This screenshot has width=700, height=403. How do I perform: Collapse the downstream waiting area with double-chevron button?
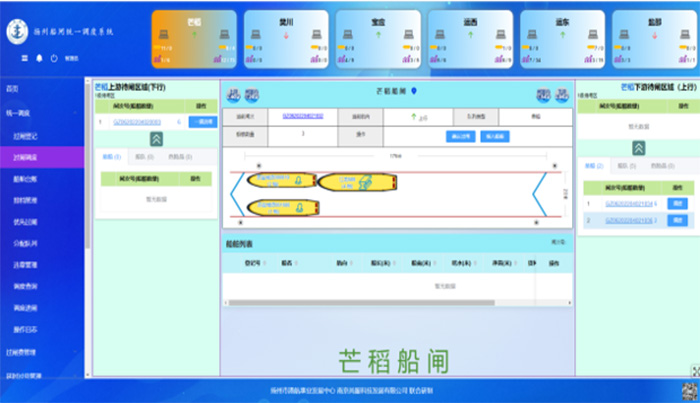click(x=636, y=146)
